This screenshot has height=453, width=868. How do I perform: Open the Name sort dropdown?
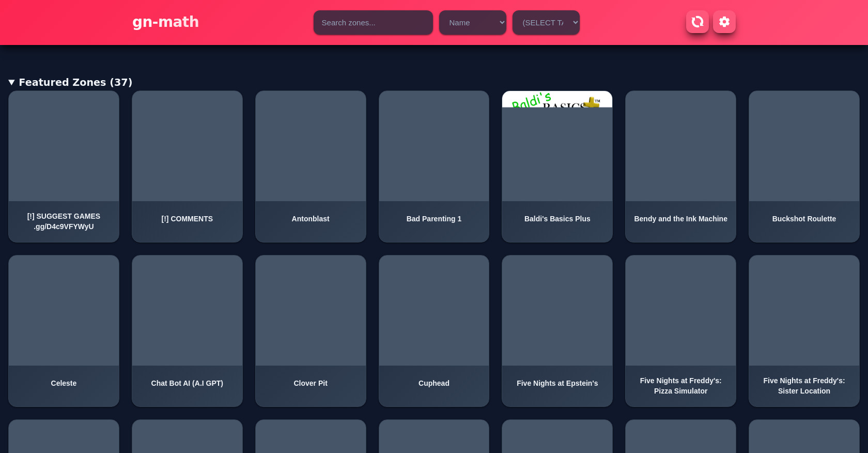point(473,23)
